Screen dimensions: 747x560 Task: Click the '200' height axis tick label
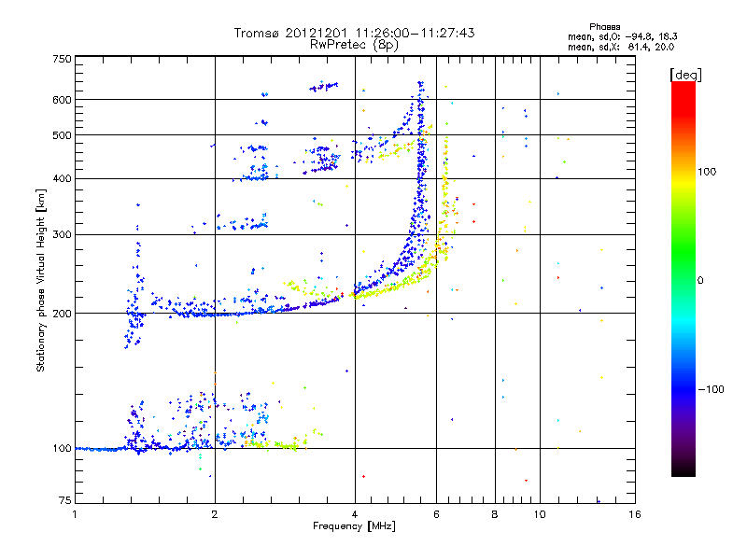coord(63,314)
